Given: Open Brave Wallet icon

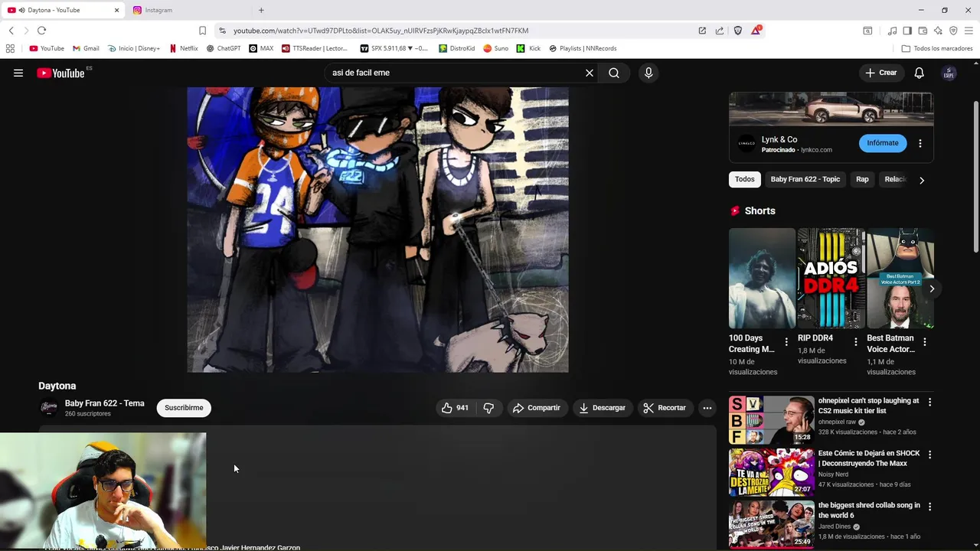Looking at the screenshot, I should 923,31.
